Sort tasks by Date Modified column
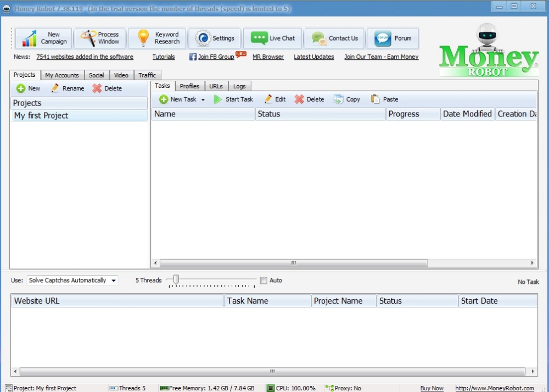549x392 pixels. click(467, 114)
